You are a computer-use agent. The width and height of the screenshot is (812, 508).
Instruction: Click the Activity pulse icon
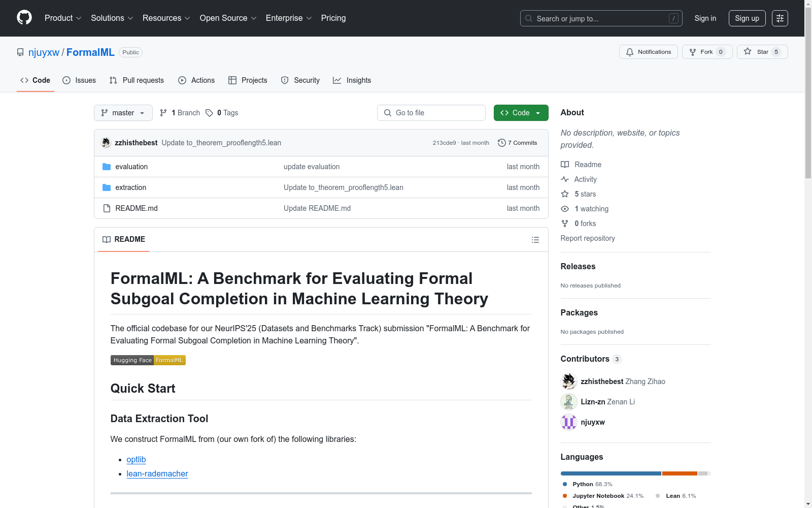(565, 179)
